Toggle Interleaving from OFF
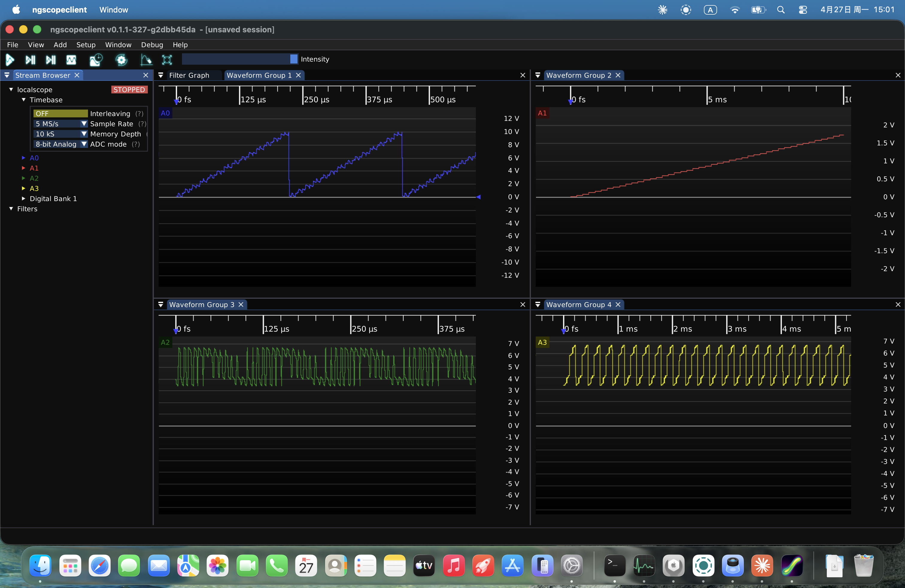The image size is (905, 588). pyautogui.click(x=60, y=113)
